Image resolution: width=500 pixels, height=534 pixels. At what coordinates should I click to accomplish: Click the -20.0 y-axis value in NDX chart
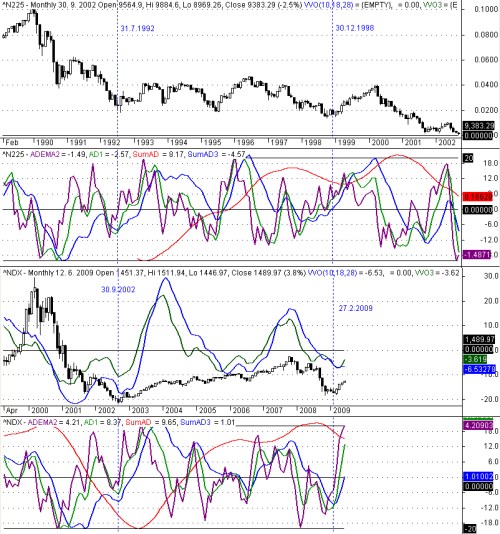point(490,399)
